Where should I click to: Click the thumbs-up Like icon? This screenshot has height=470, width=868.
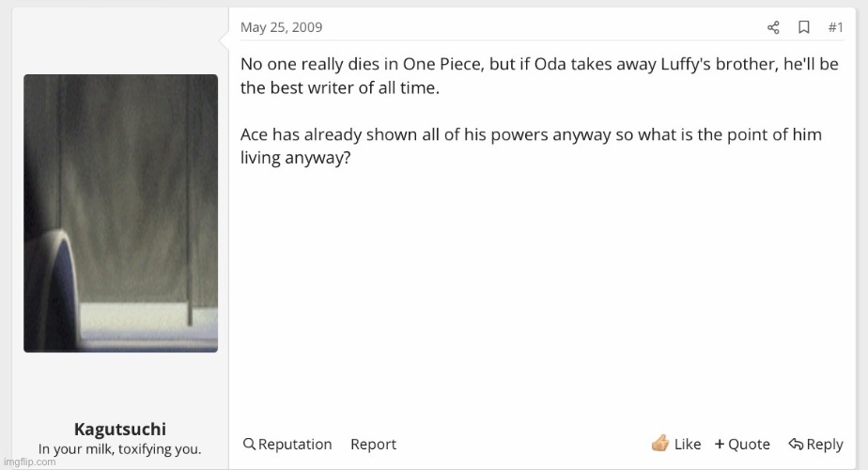point(660,443)
